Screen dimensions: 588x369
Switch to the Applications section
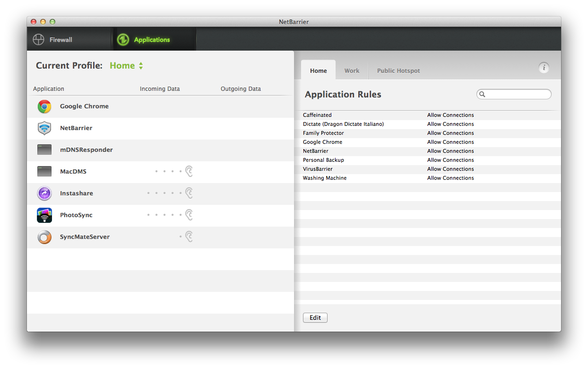(x=154, y=39)
